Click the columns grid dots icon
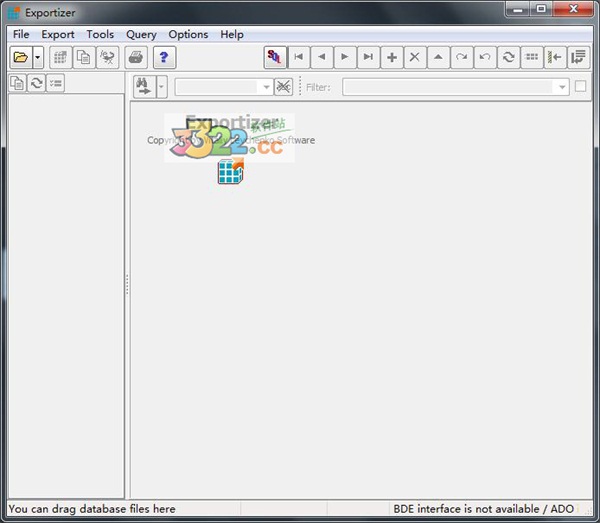Viewport: 600px width, 523px height. [x=532, y=57]
